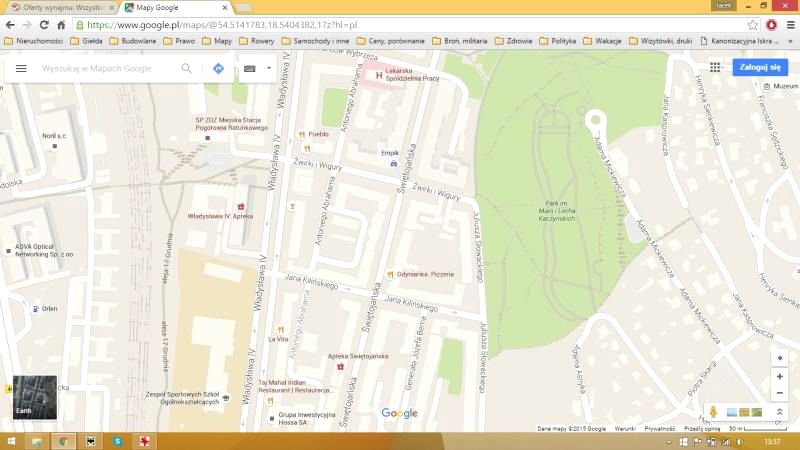
Task: Open the keyboard input tools dropdown arrow
Action: click(x=269, y=69)
